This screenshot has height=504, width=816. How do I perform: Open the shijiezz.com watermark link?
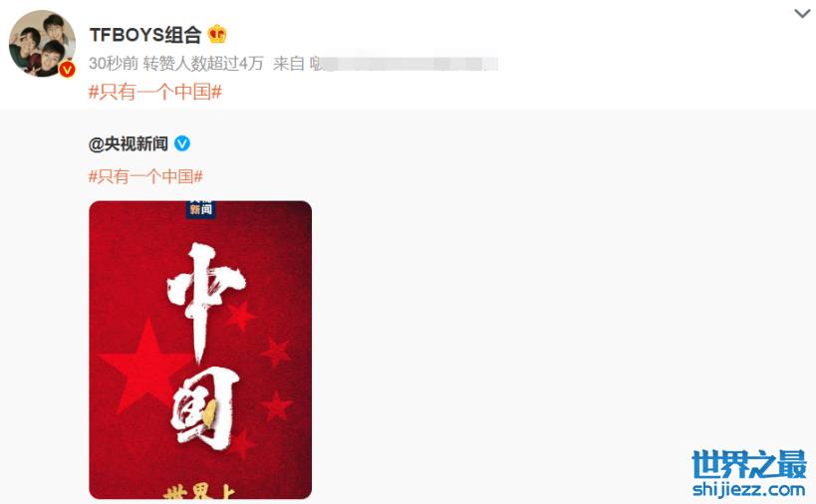(x=749, y=489)
